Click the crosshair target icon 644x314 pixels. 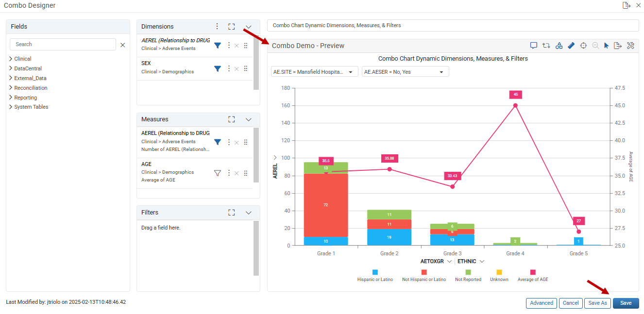[583, 46]
